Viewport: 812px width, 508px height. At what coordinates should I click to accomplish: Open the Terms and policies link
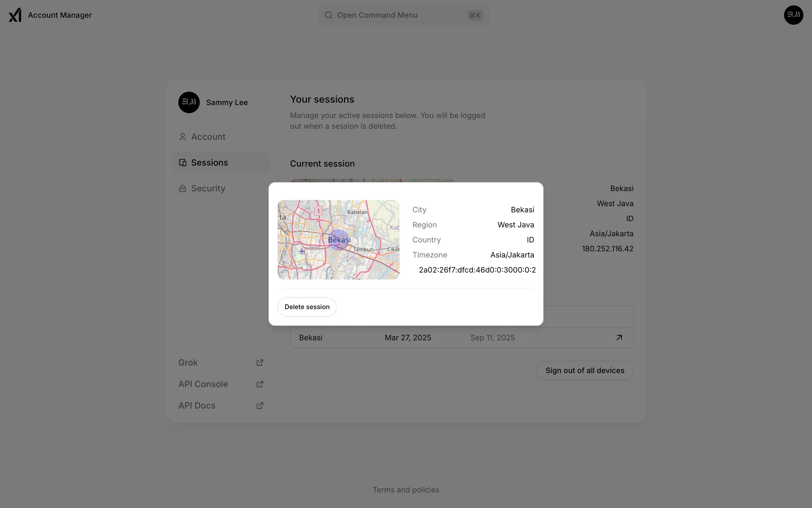[406, 490]
